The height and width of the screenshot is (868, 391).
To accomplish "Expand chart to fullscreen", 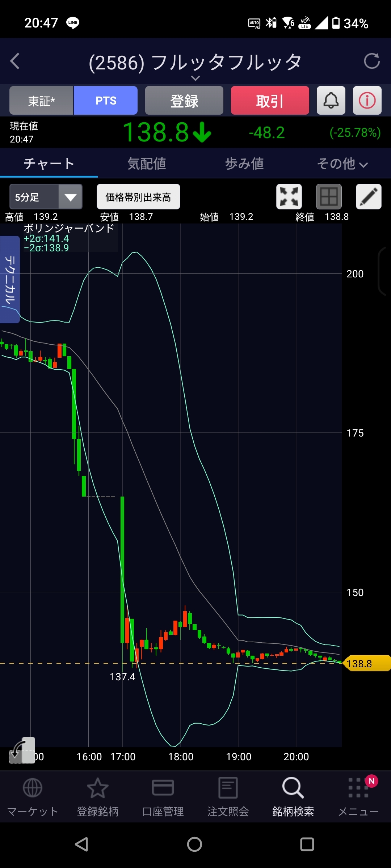I will pos(289,197).
